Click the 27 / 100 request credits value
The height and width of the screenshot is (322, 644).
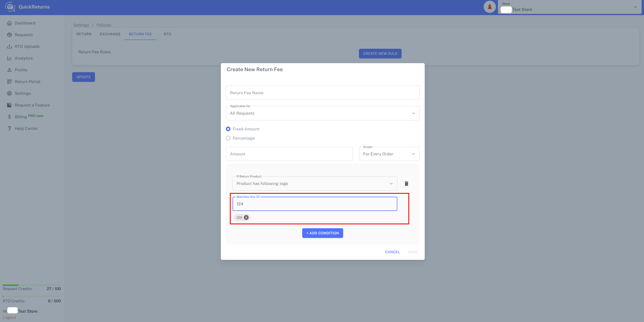(54, 289)
